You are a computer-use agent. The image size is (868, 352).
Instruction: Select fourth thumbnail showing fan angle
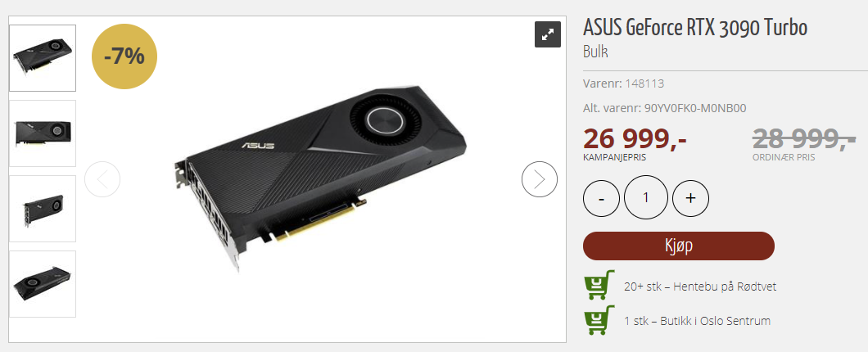[x=43, y=284]
